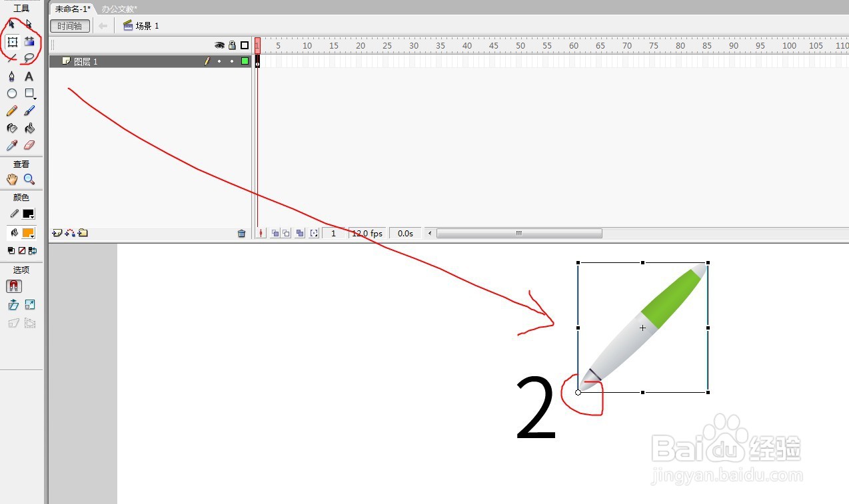Select the Arrow selection tool
The width and height of the screenshot is (849, 504).
click(x=12, y=25)
